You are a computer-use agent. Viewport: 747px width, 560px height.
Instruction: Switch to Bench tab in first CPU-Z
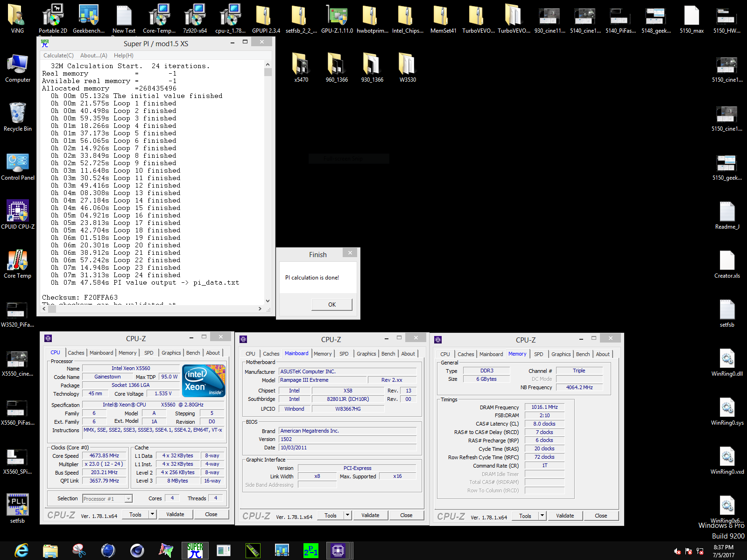[x=193, y=353]
